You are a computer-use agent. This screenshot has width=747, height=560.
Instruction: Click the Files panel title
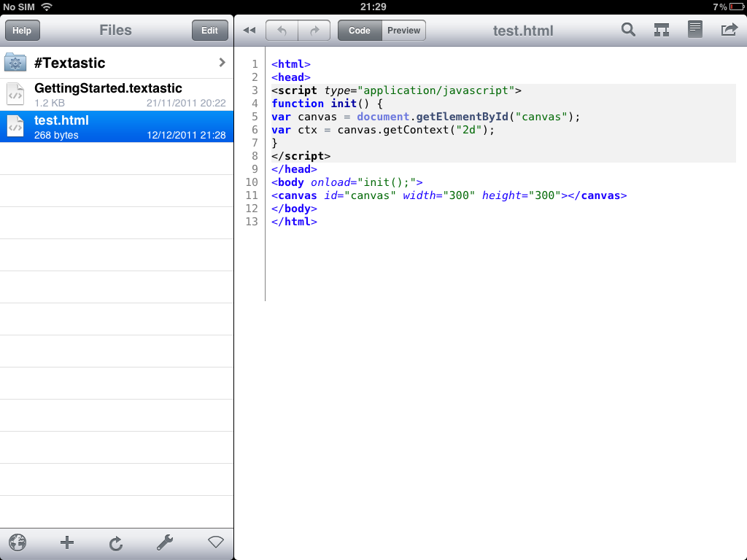pos(115,30)
